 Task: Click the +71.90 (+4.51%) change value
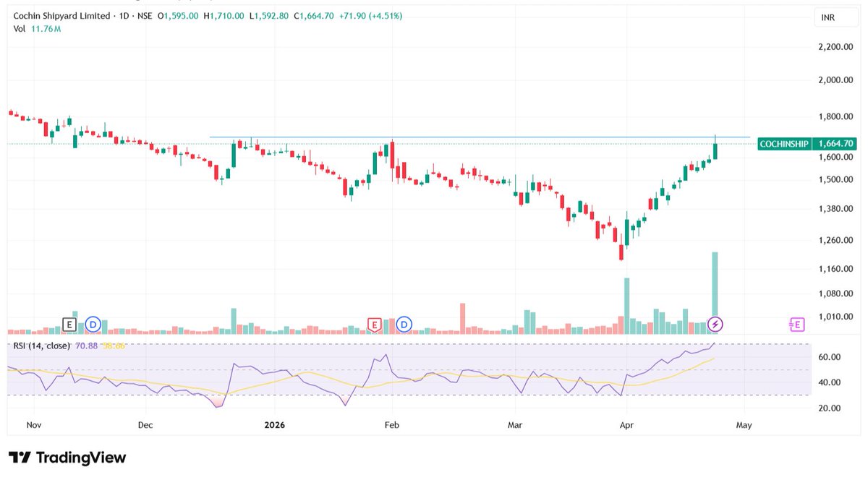(x=369, y=16)
